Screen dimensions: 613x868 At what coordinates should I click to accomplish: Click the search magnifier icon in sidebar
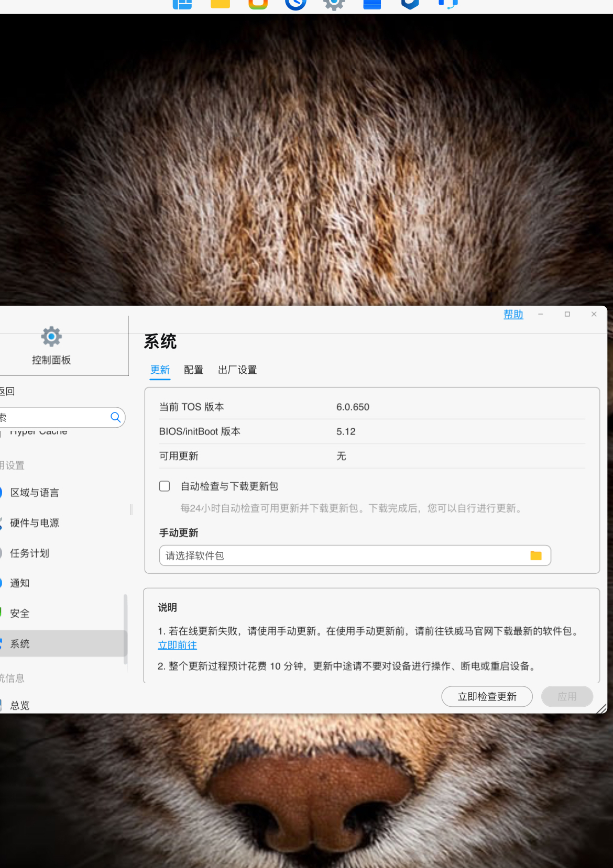point(116,417)
